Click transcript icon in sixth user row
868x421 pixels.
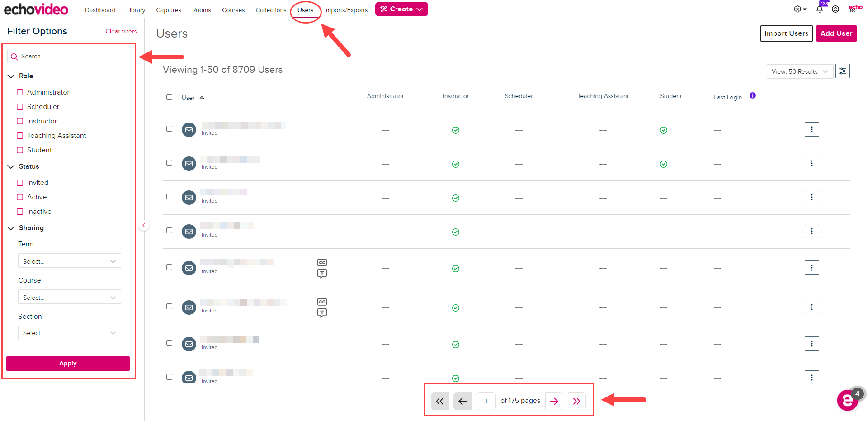pos(322,313)
